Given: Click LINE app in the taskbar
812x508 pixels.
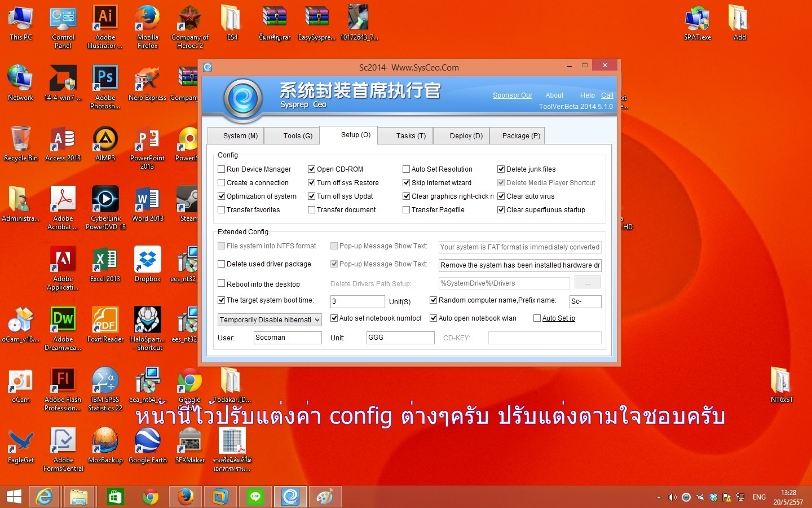Looking at the screenshot, I should click(255, 497).
